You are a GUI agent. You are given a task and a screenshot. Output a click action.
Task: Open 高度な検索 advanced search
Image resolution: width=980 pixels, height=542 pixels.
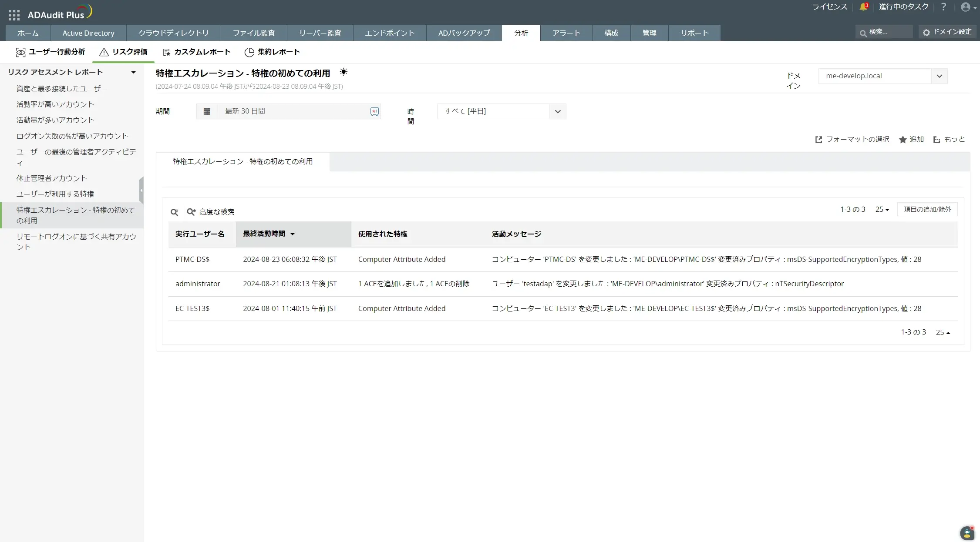[211, 212]
